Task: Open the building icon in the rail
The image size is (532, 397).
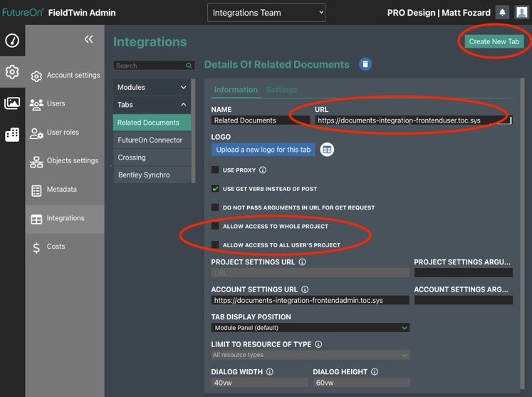Action: pos(12,135)
